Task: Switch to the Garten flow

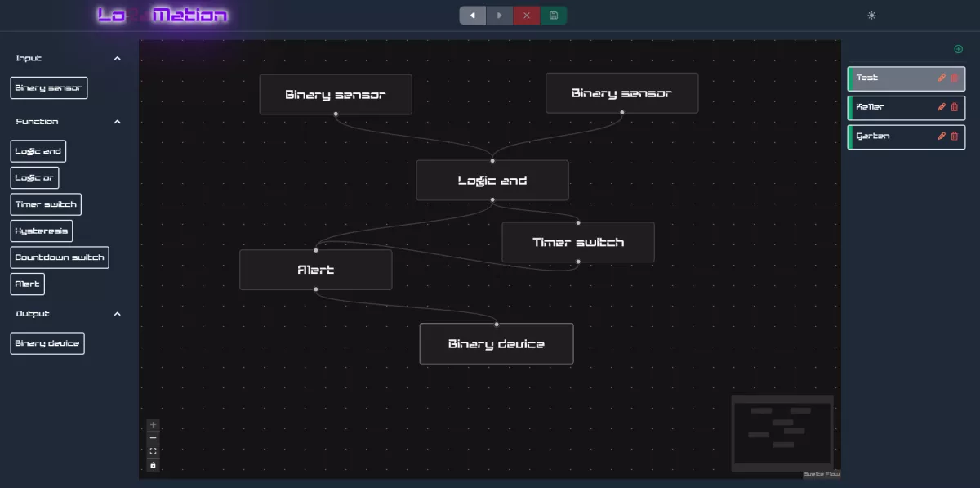Action: click(890, 137)
